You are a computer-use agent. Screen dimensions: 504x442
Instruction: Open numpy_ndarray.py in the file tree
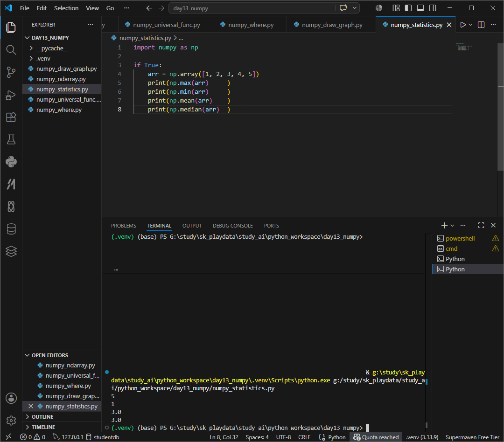click(61, 79)
